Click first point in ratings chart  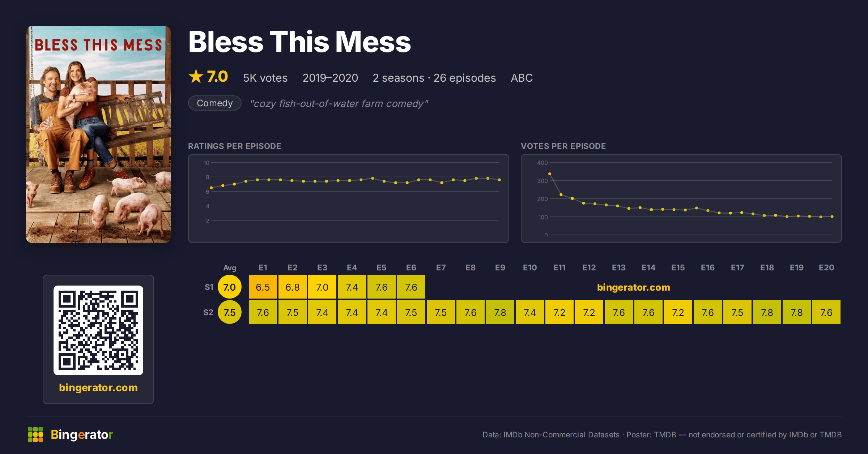click(x=211, y=188)
